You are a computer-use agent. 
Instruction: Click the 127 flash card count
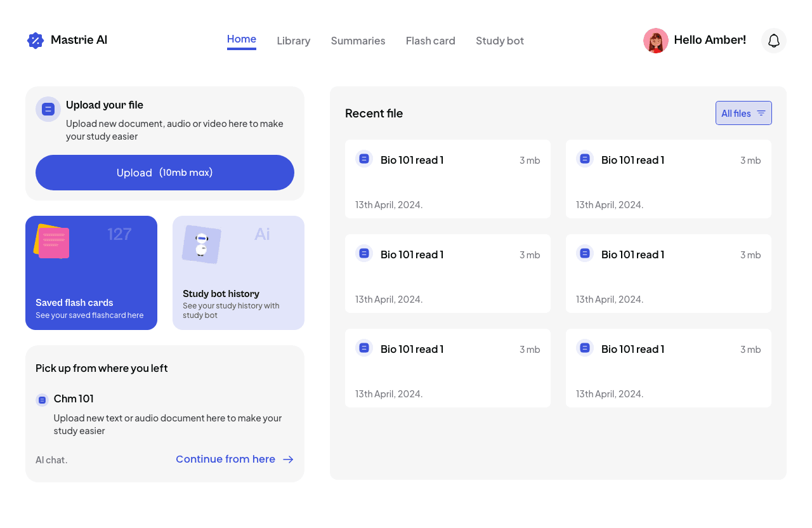pos(119,234)
